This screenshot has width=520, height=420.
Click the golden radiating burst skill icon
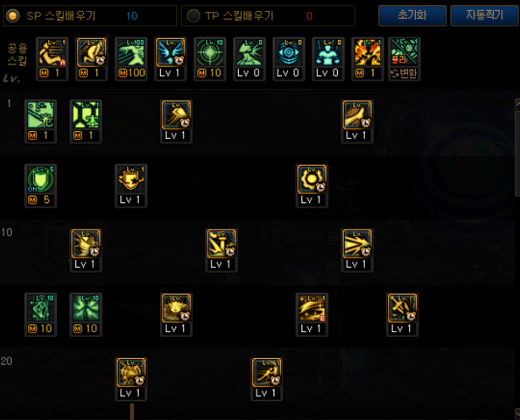click(x=357, y=251)
